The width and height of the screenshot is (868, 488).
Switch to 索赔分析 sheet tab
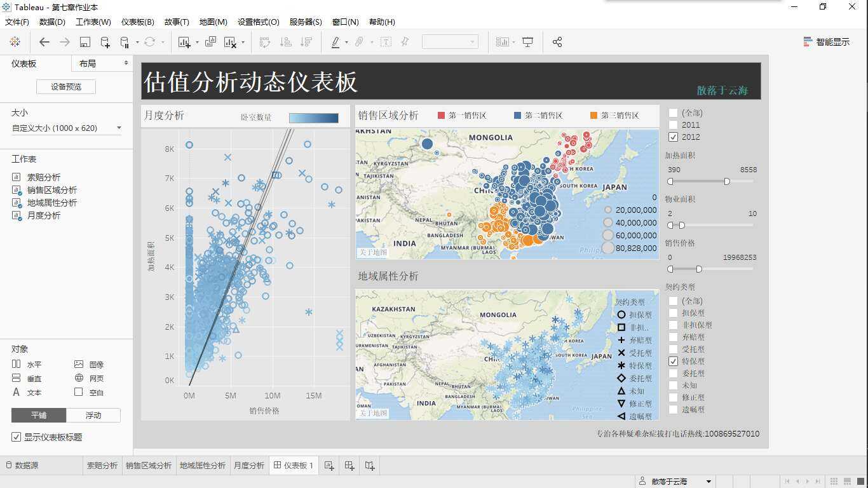(102, 466)
